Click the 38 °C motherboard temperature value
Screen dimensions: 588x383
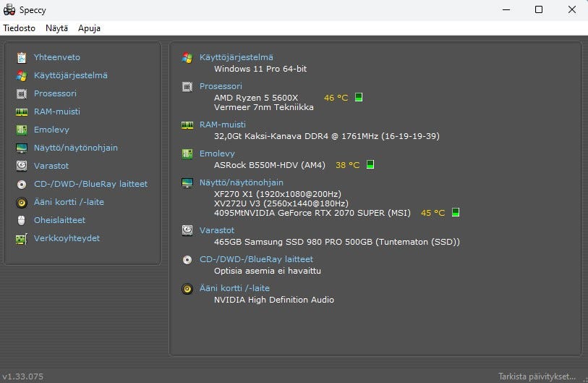pyautogui.click(x=348, y=165)
